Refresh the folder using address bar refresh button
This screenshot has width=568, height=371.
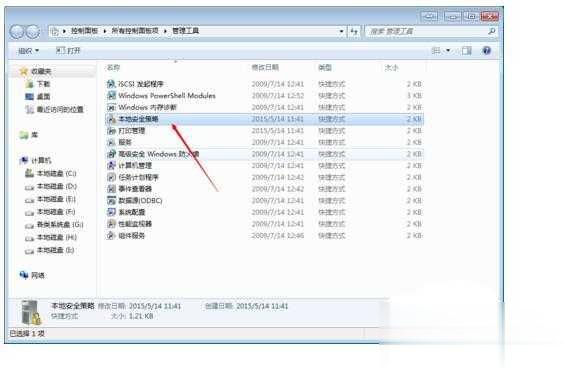tap(354, 32)
